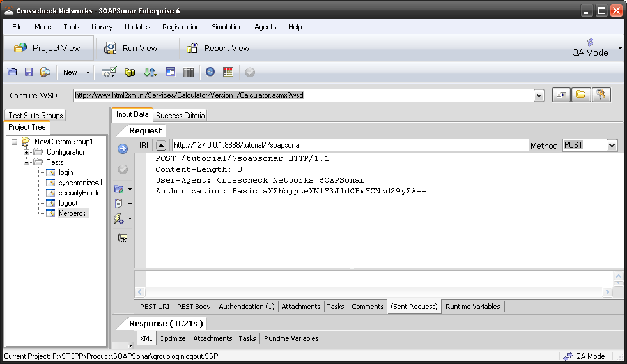Click the synchronizeAll test case icon
Image resolution: width=627 pixels, height=364 pixels.
50,183
